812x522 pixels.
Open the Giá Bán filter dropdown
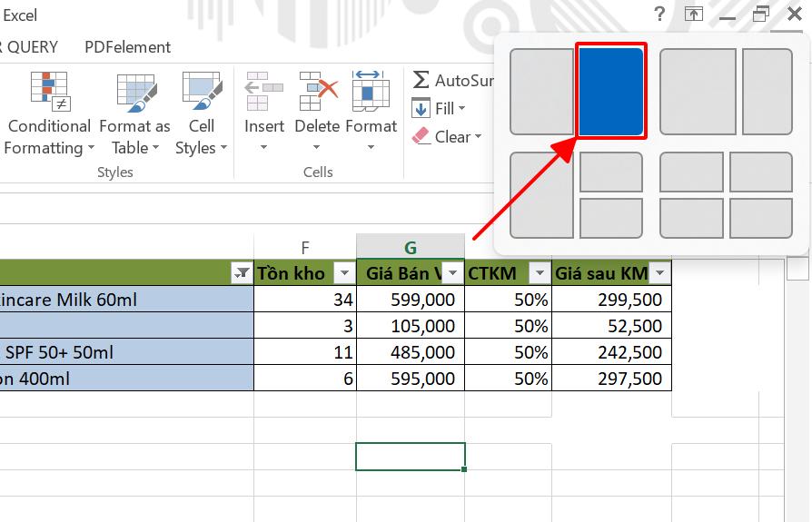(x=452, y=272)
